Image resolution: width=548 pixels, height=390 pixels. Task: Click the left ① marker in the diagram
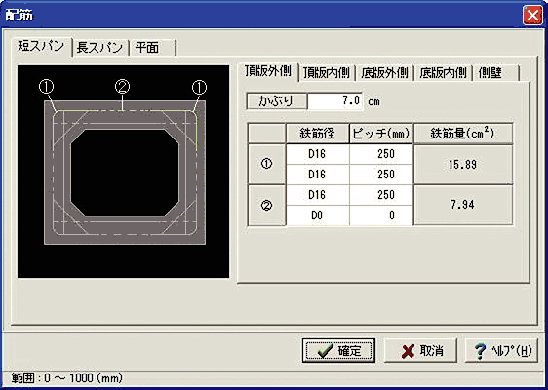(46, 88)
